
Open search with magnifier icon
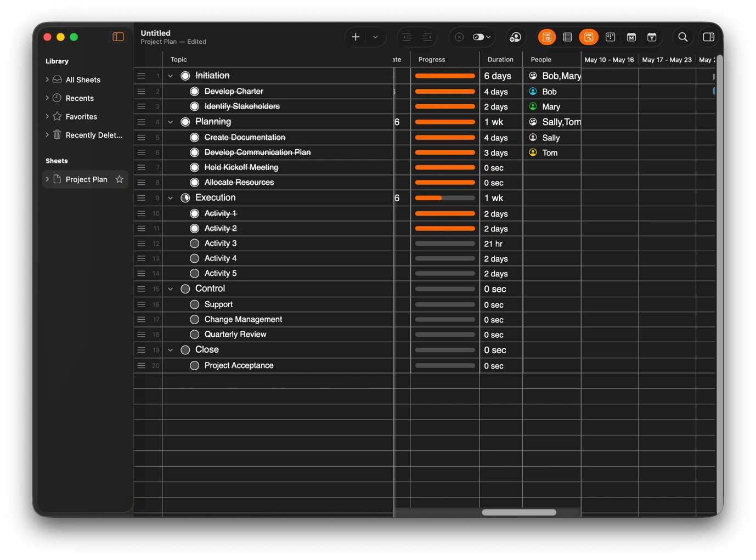coord(683,37)
